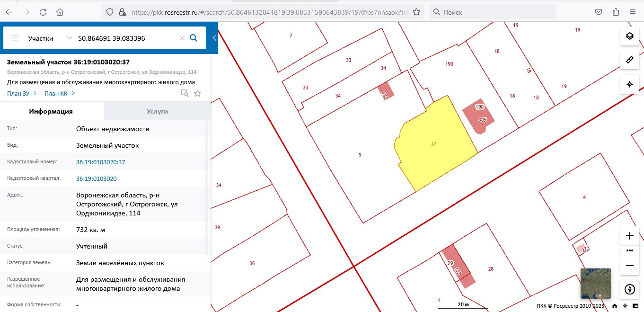Open the browser home page
Viewport: 644px width, 312px height.
point(60,12)
